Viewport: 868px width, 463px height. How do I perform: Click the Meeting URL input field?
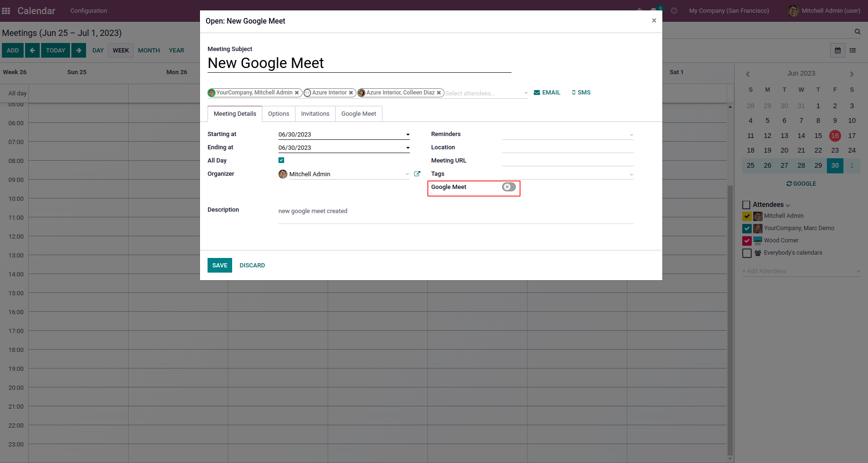pos(567,161)
